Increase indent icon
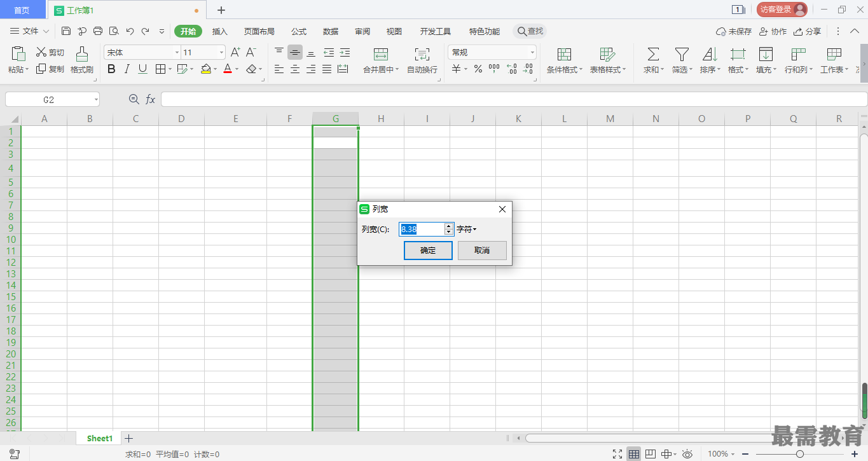The height and width of the screenshot is (461, 868). pos(345,52)
